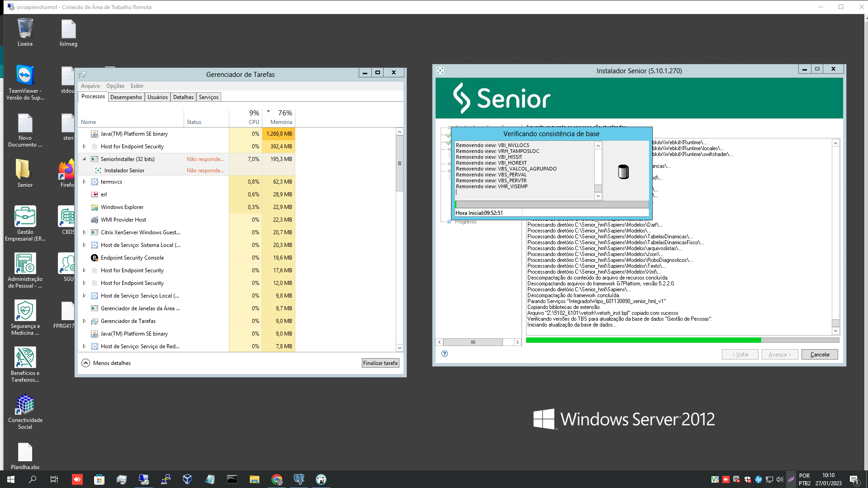Open File Explorer taskbar icon
The width and height of the screenshot is (868, 488).
coord(254,479)
